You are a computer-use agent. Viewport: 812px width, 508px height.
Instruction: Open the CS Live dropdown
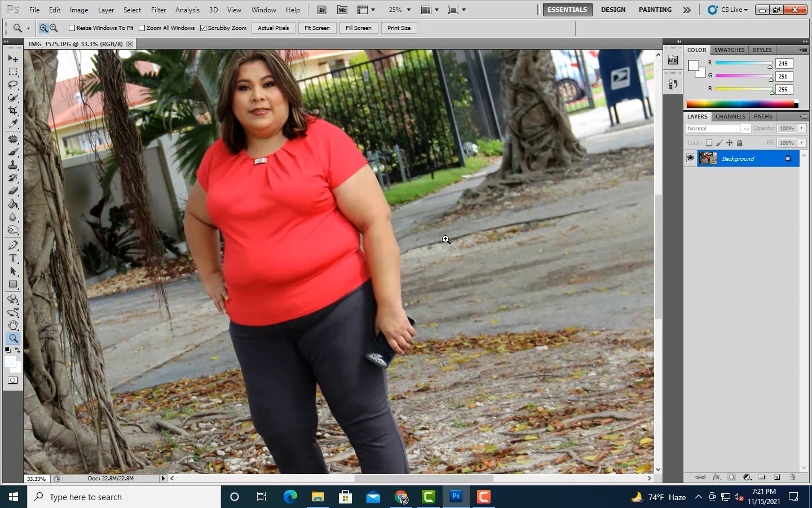point(728,10)
